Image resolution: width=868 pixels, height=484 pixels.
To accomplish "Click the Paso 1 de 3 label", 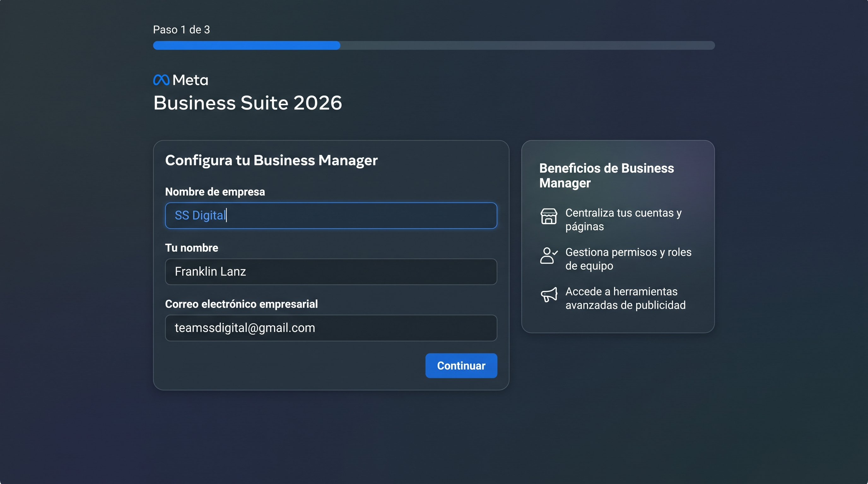I will pyautogui.click(x=181, y=30).
